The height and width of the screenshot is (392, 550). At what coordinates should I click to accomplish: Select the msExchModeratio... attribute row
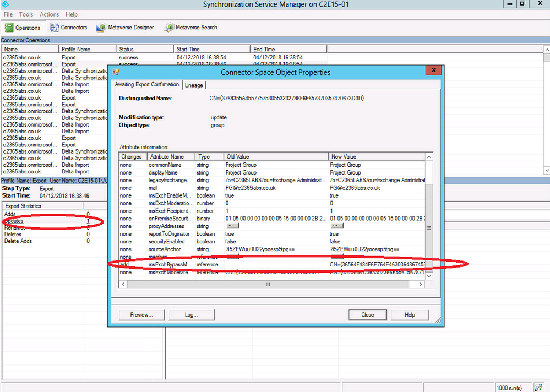(272, 203)
